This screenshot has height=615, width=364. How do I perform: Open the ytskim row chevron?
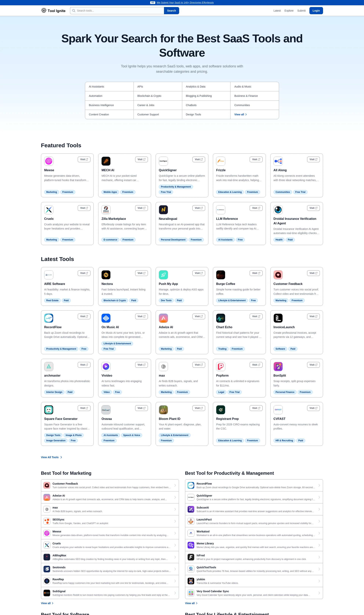point(319,581)
